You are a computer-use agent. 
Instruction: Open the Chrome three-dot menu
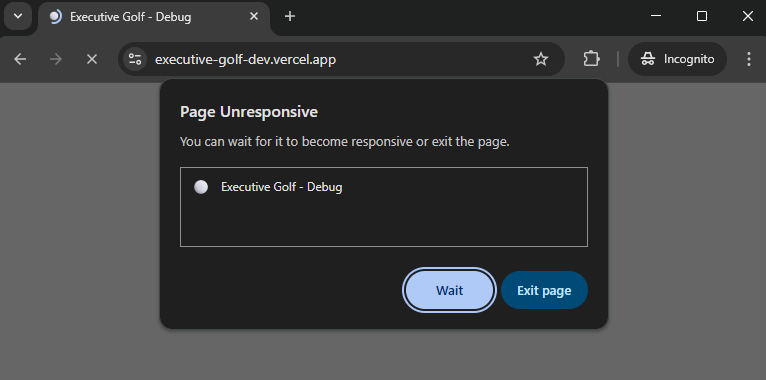pos(749,60)
